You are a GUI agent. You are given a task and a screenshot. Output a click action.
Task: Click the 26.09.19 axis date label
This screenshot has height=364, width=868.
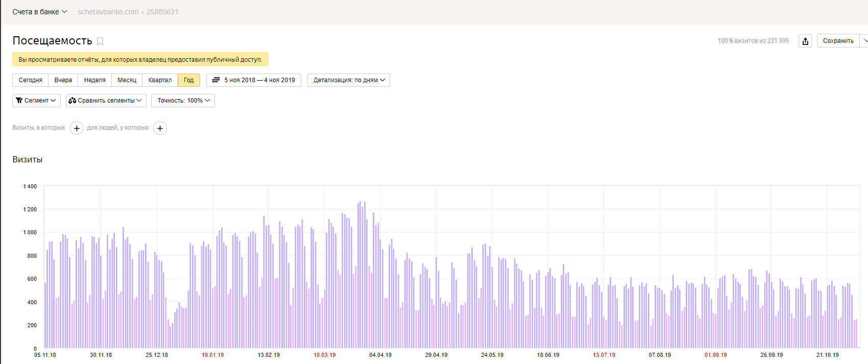point(771,355)
